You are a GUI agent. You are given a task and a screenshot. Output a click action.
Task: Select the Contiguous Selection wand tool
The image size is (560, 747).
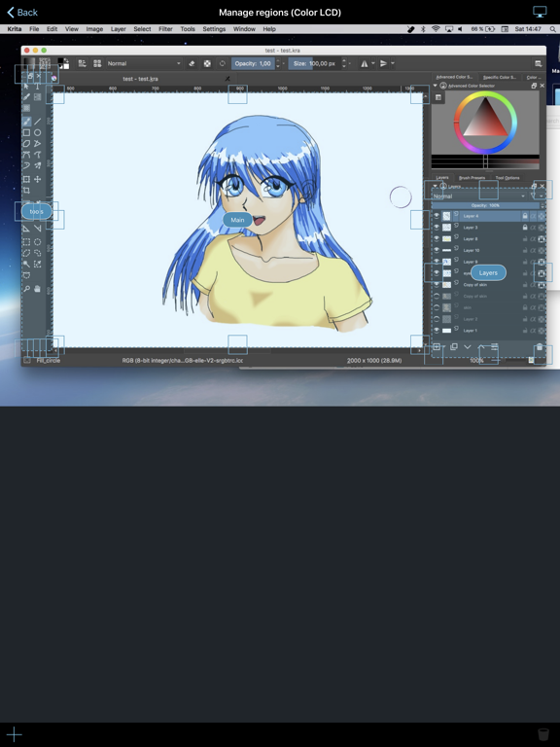(x=26, y=264)
